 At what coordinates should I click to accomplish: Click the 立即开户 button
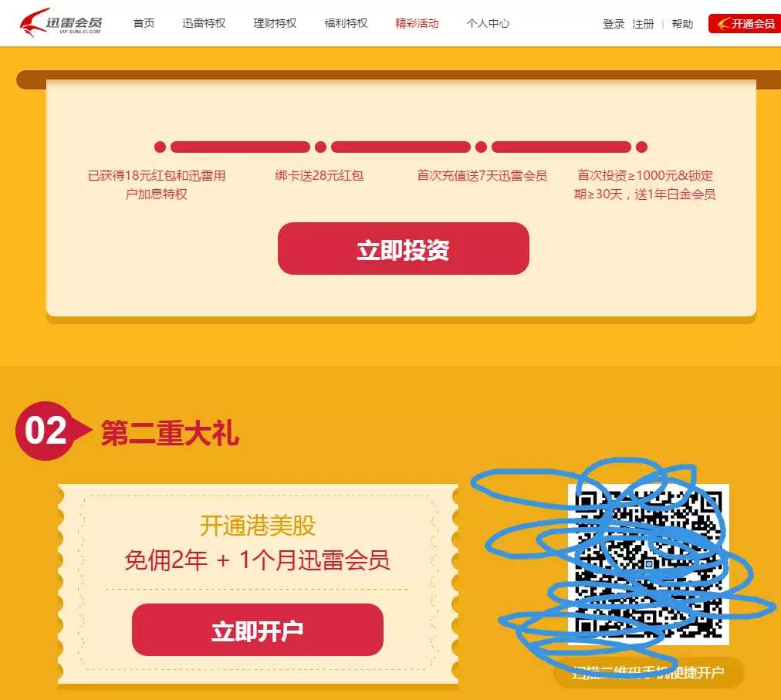258,630
